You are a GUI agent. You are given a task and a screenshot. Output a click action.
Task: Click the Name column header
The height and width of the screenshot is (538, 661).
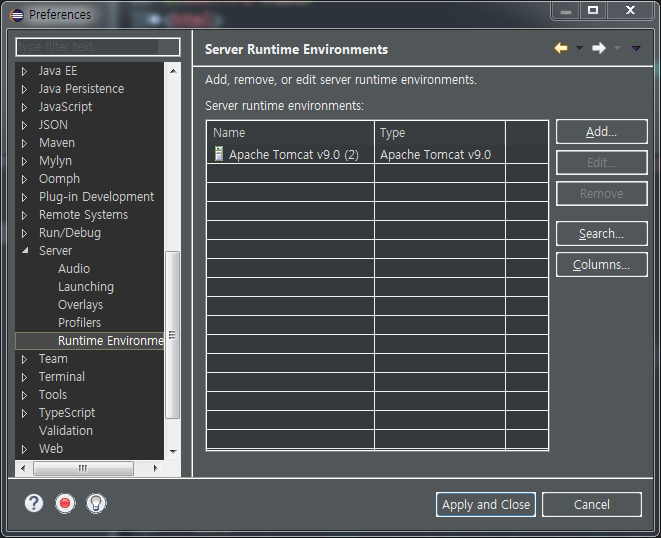290,133
